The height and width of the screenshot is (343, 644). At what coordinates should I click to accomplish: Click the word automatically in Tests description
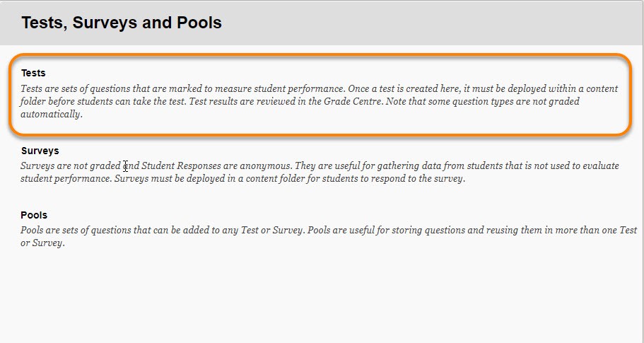click(x=52, y=114)
